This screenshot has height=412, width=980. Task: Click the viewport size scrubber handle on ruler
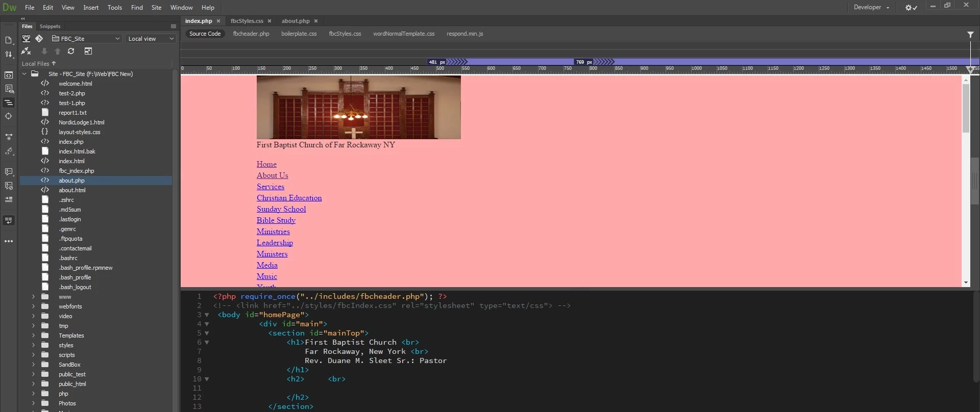click(970, 69)
